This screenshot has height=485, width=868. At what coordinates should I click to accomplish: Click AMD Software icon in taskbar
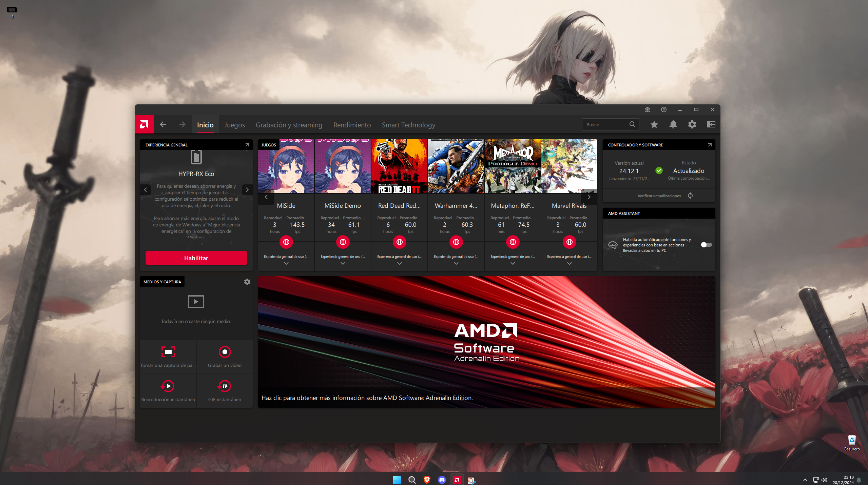pyautogui.click(x=457, y=480)
